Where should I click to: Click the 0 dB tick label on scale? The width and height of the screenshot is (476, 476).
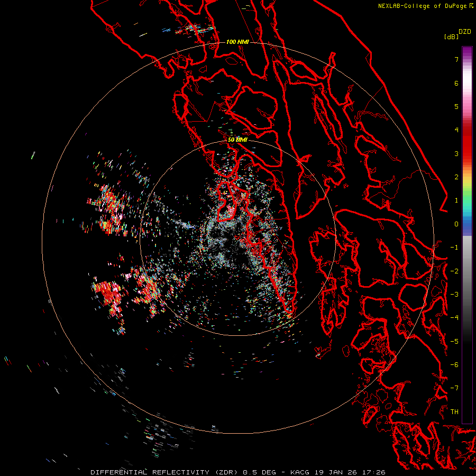456,224
